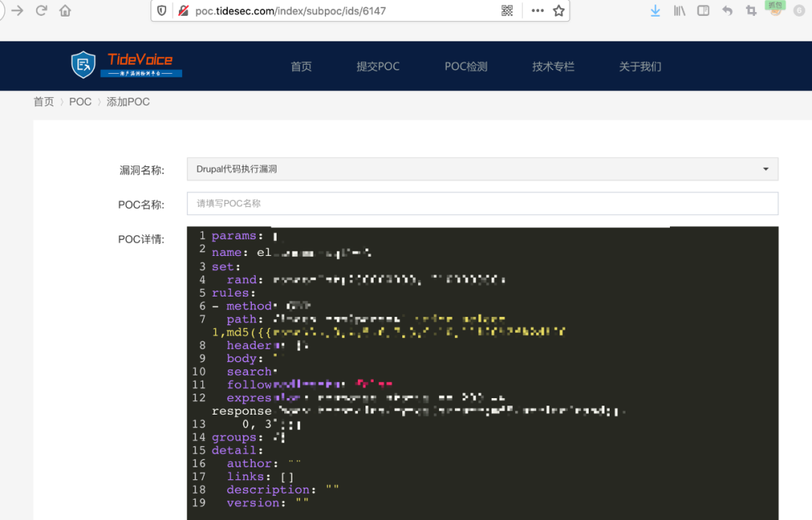Open the page actions three-dot menu
Screen dimensions: 812x520
(x=538, y=11)
